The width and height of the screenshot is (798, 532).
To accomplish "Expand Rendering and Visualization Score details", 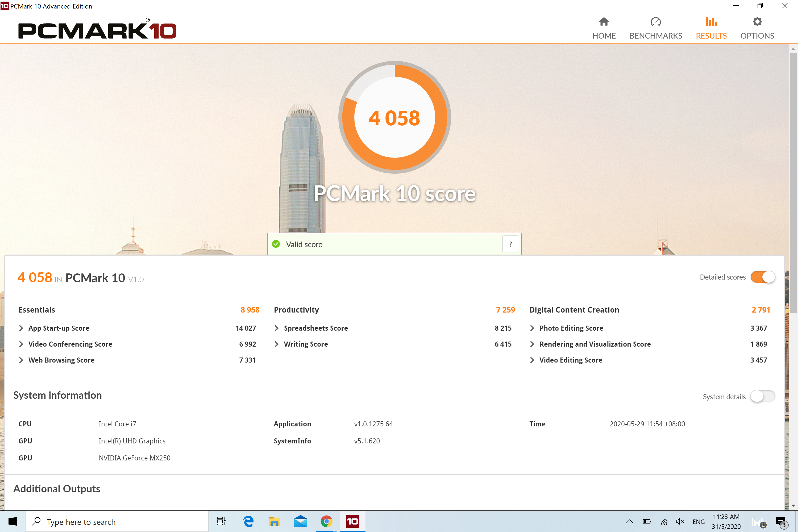I will (x=532, y=344).
